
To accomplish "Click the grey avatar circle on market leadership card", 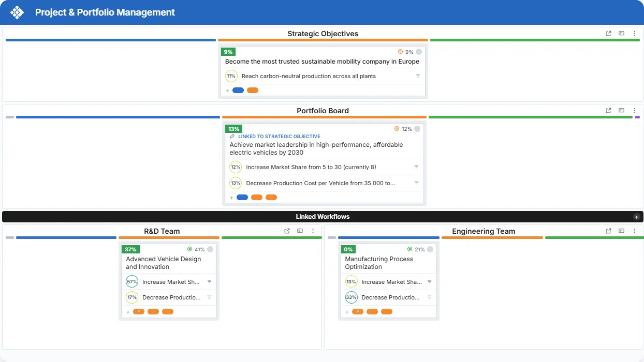I will pyautogui.click(x=417, y=129).
